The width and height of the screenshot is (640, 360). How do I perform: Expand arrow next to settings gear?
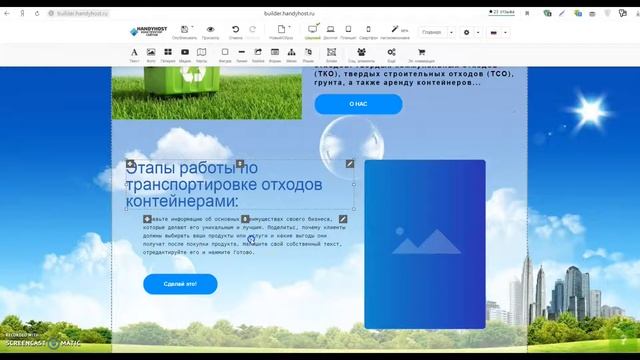pyautogui.click(x=478, y=33)
